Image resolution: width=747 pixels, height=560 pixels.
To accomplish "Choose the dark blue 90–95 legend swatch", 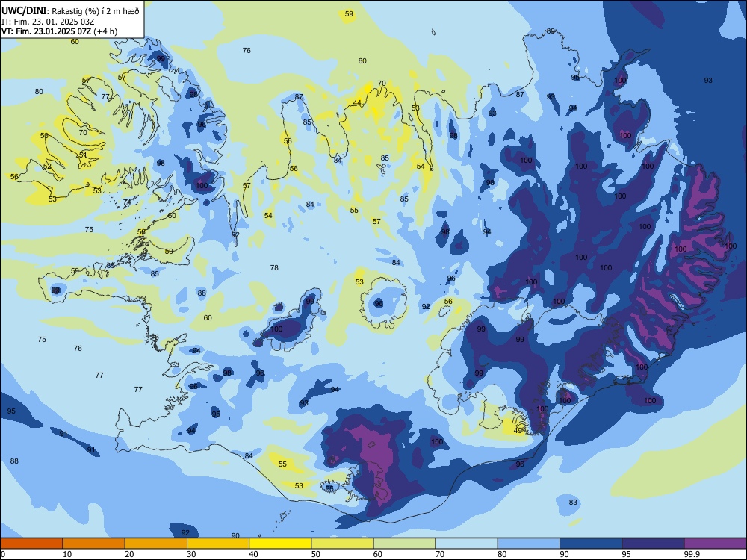I will 591,544.
